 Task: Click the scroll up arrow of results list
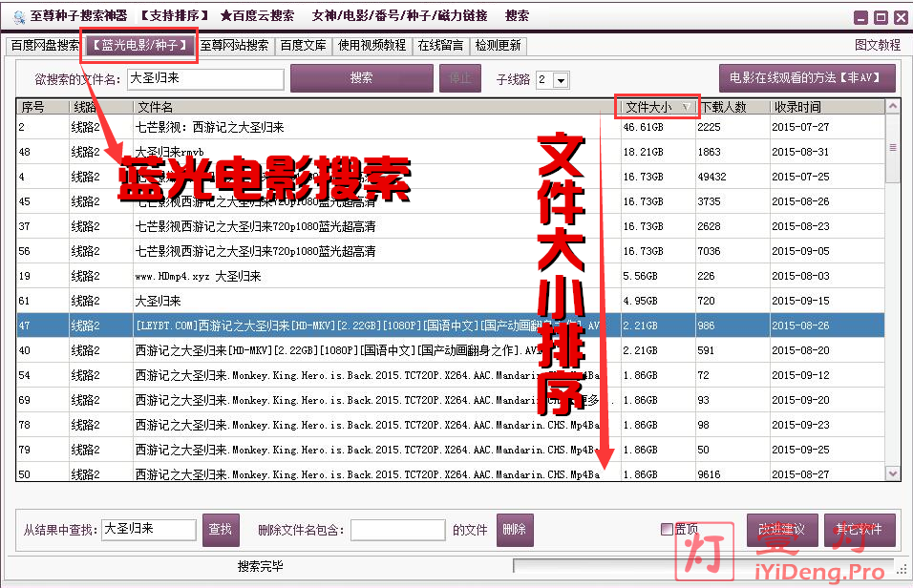point(892,107)
